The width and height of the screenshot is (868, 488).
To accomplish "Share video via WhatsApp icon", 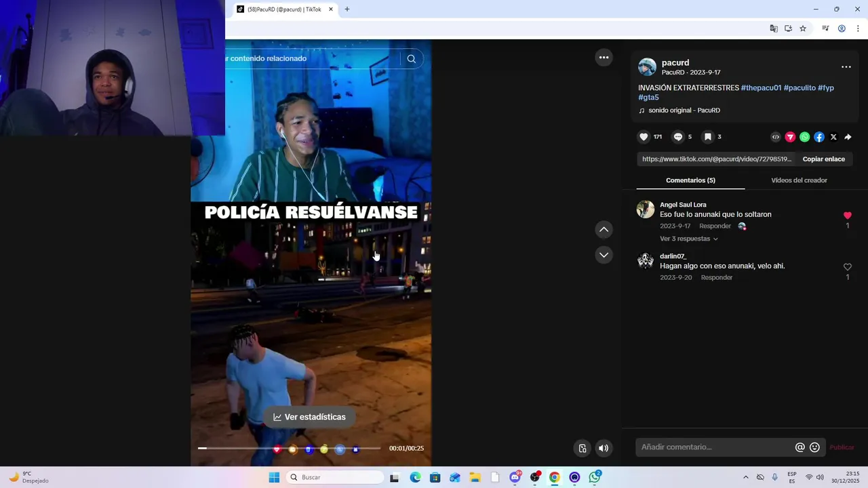I will click(804, 137).
